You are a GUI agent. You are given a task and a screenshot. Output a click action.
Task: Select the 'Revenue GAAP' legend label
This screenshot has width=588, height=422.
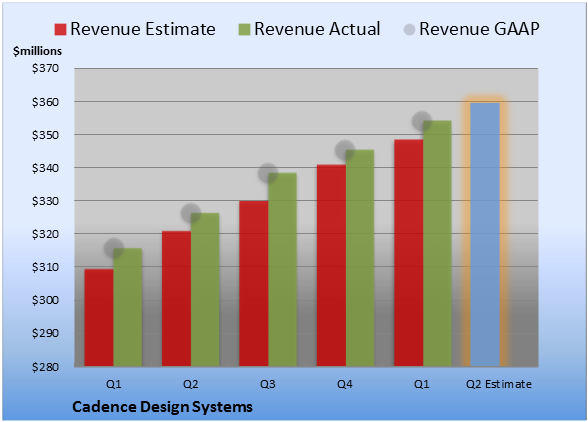pyautogui.click(x=479, y=29)
